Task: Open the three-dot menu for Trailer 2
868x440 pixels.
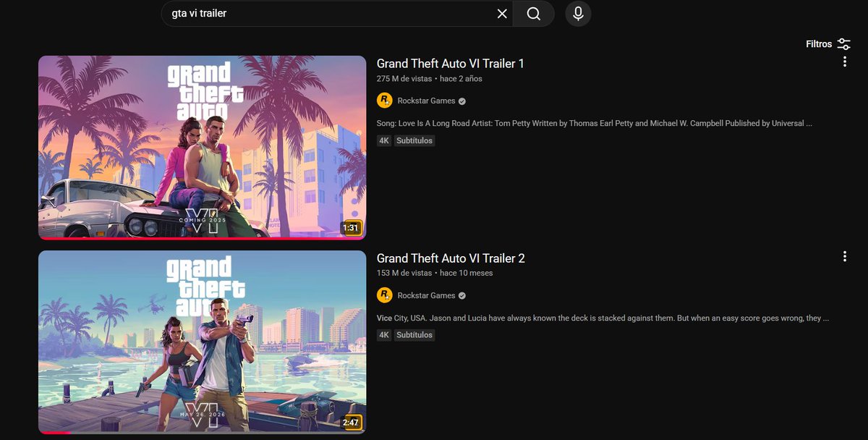Action: pyautogui.click(x=844, y=256)
